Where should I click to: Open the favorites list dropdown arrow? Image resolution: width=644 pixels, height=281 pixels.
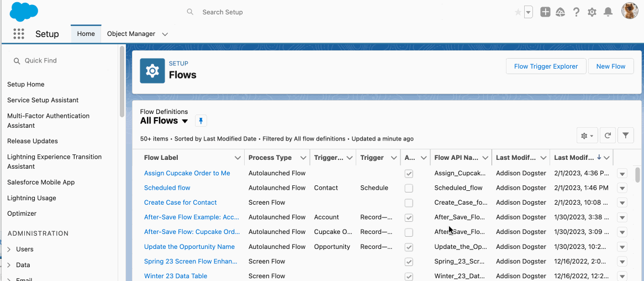click(x=529, y=12)
